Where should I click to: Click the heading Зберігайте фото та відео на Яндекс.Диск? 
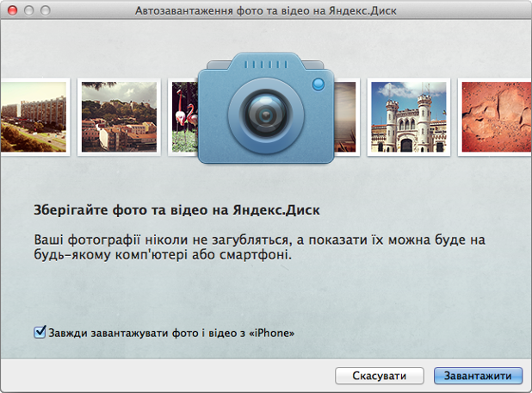176,210
